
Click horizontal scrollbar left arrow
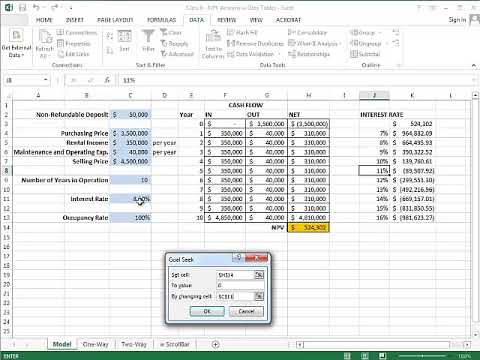tap(300, 345)
